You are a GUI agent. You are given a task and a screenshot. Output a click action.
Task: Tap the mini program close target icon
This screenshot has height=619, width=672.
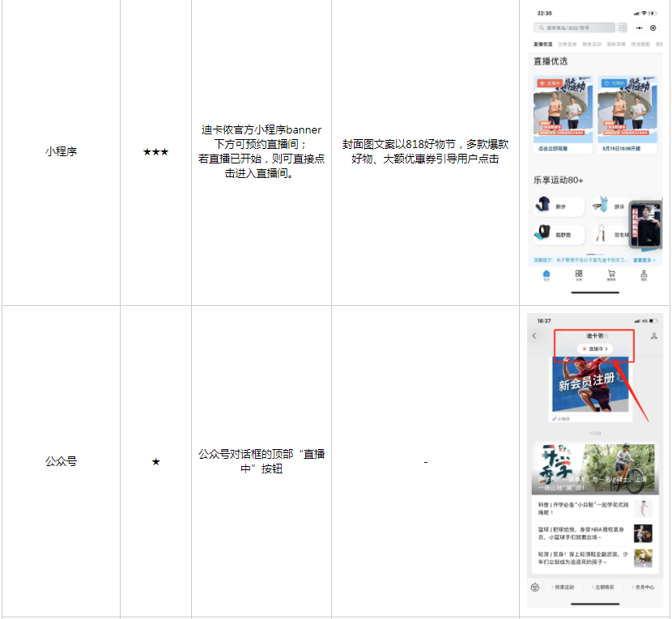pos(653,28)
